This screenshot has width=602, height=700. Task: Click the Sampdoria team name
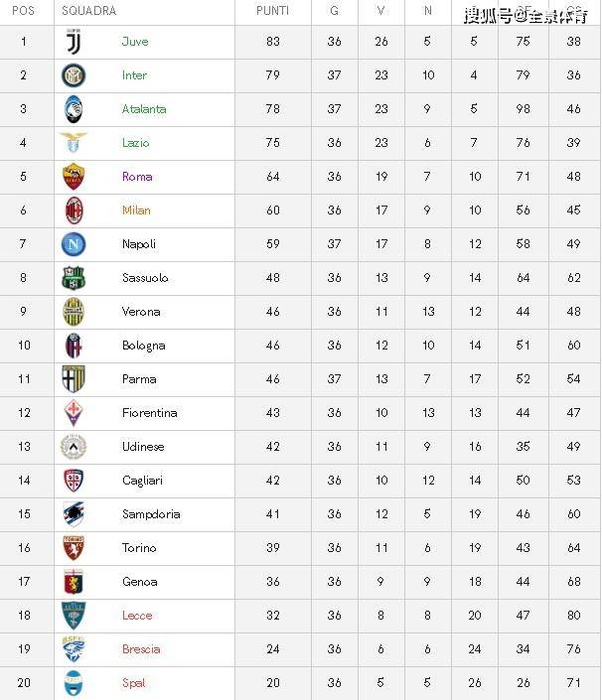151,514
